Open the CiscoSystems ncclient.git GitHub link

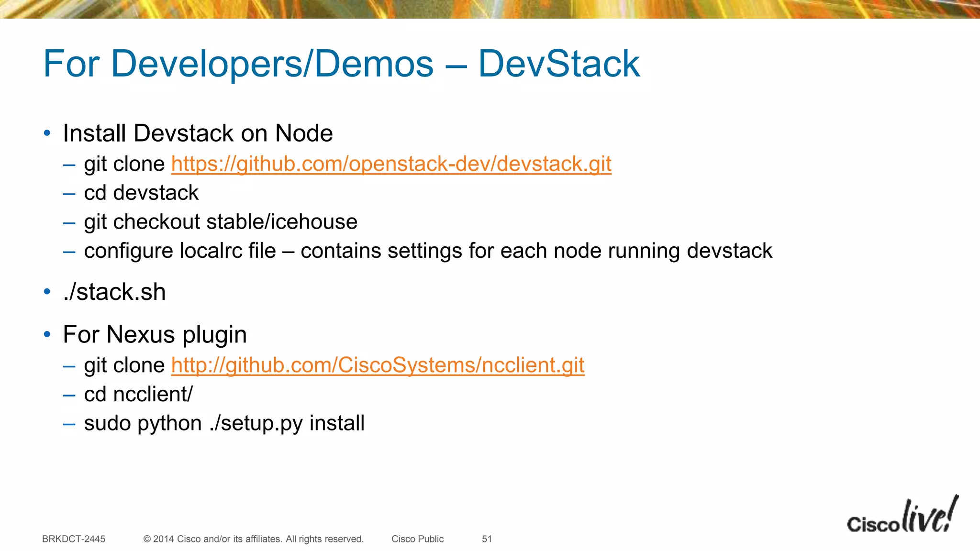tap(378, 365)
